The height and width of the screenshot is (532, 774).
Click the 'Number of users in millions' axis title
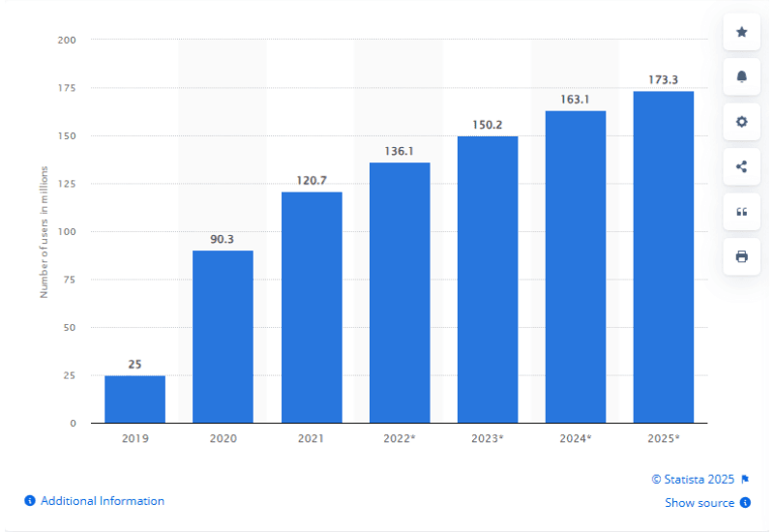(x=44, y=232)
